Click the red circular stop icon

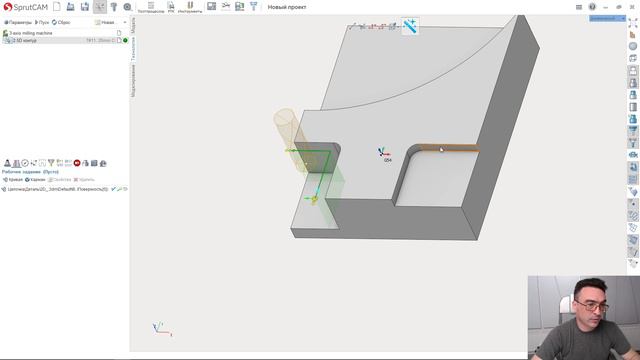[77, 163]
